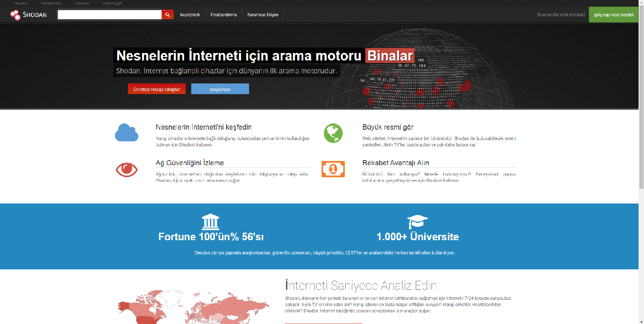Click the graduation cap icon
The width and height of the screenshot is (644, 324).
417,221
